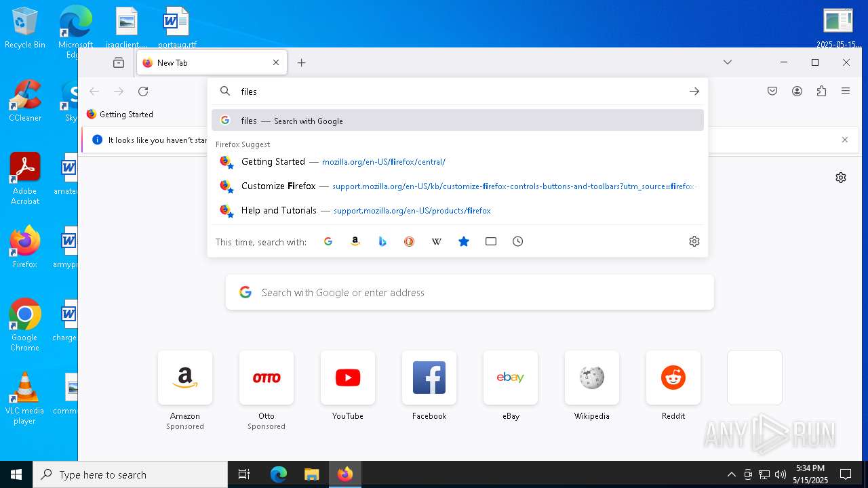Open the Windows Start menu

(x=16, y=474)
